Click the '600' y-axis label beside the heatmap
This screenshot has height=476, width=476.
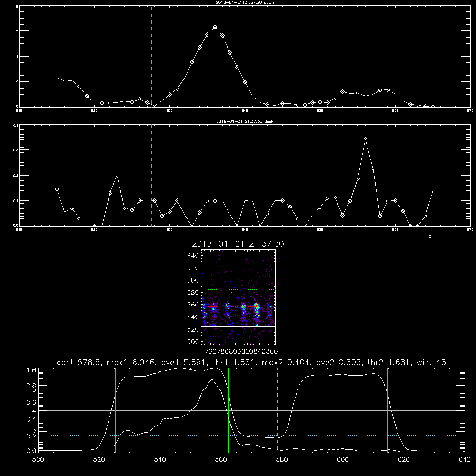coord(193,280)
